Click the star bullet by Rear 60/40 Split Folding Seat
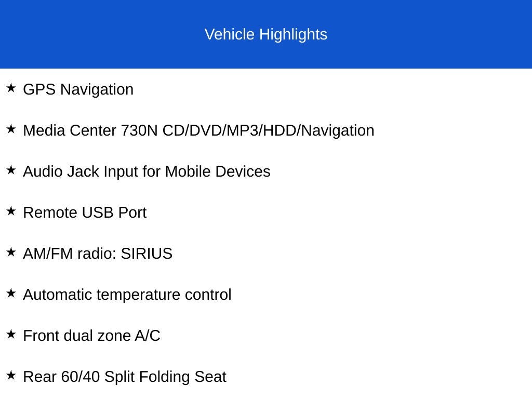This screenshot has height=399, width=532. (11, 375)
